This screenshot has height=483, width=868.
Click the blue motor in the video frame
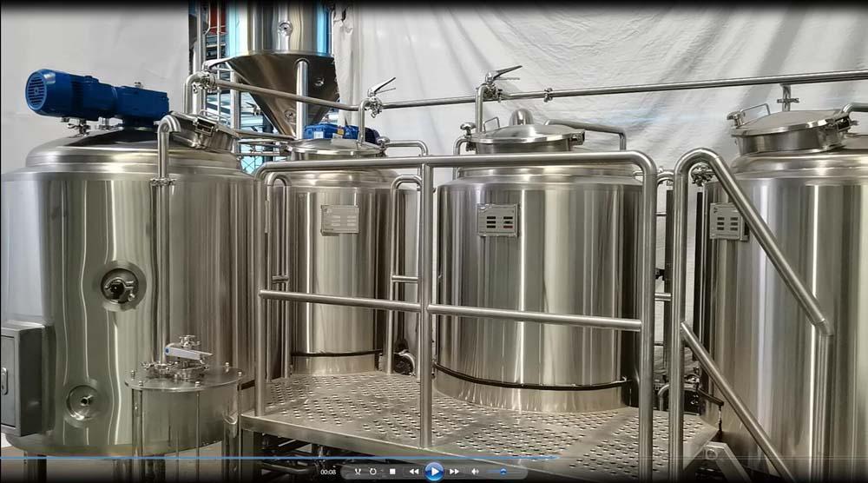(95, 97)
